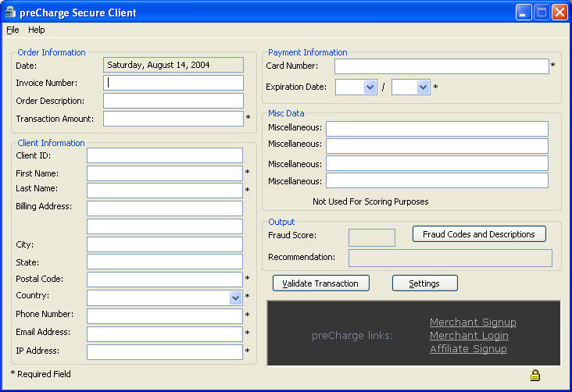This screenshot has width=572, height=392.
Task: Follow the Merchant Signup link
Action: (473, 322)
